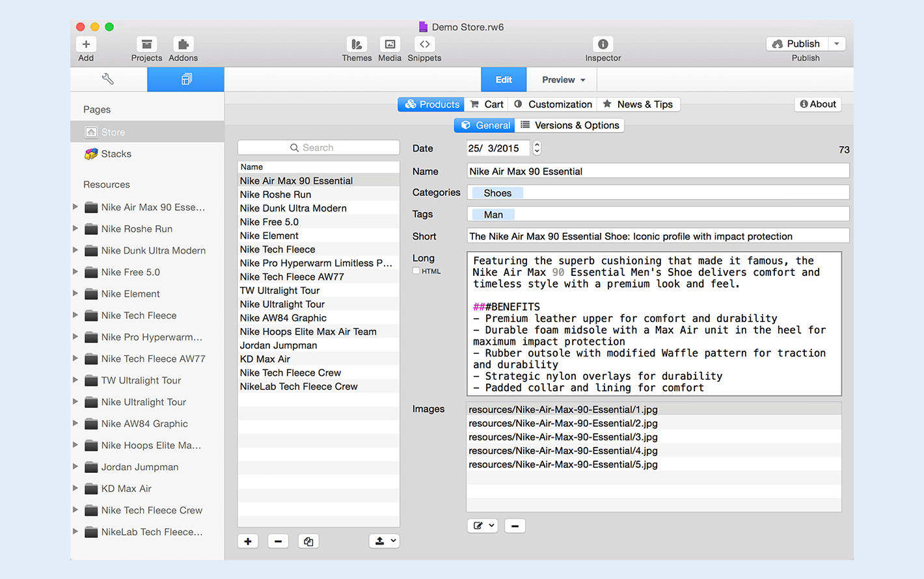Click the Add toolbar icon

[x=86, y=44]
